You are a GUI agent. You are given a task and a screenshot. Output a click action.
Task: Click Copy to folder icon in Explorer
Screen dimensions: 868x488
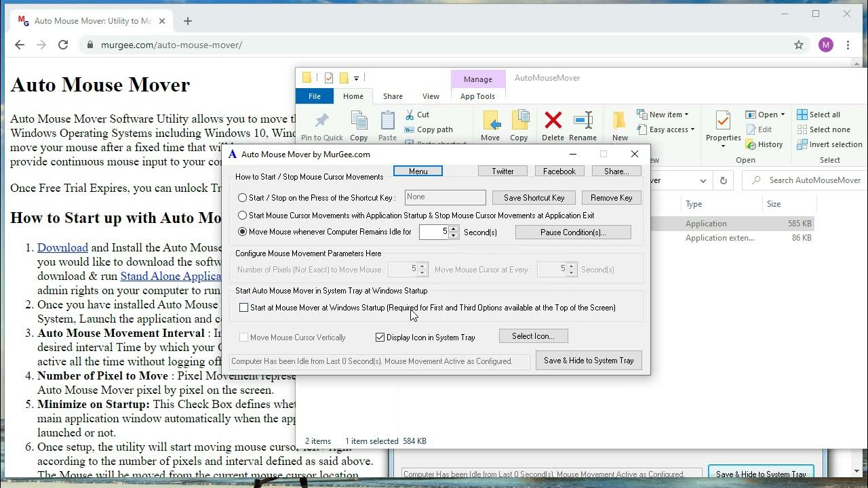tap(519, 120)
